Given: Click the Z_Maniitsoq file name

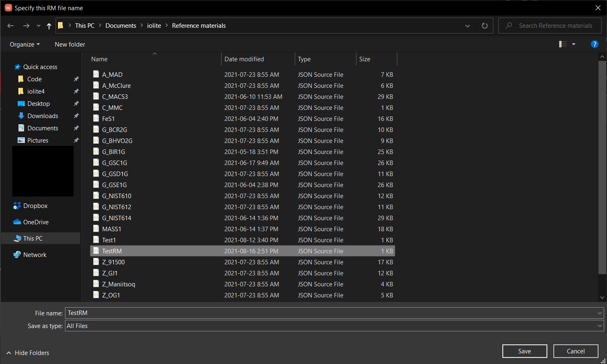Looking at the screenshot, I should (119, 284).
